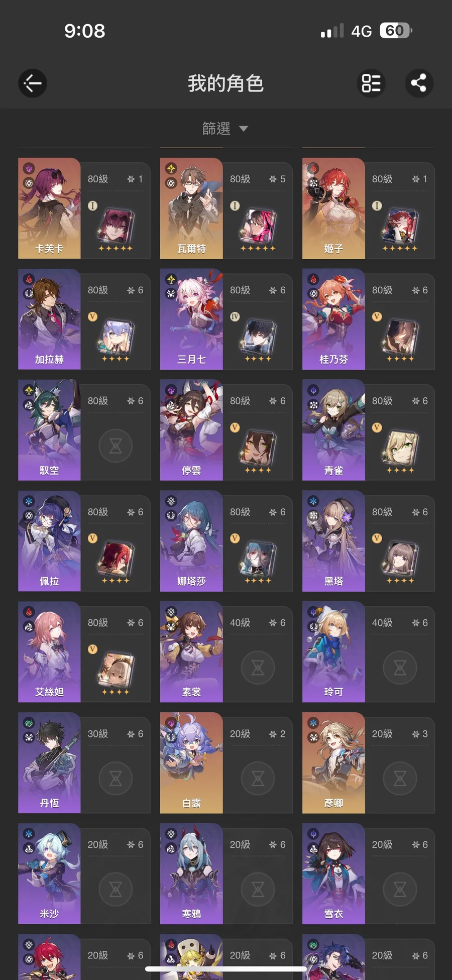Open 停雲 character portrait

(x=191, y=430)
